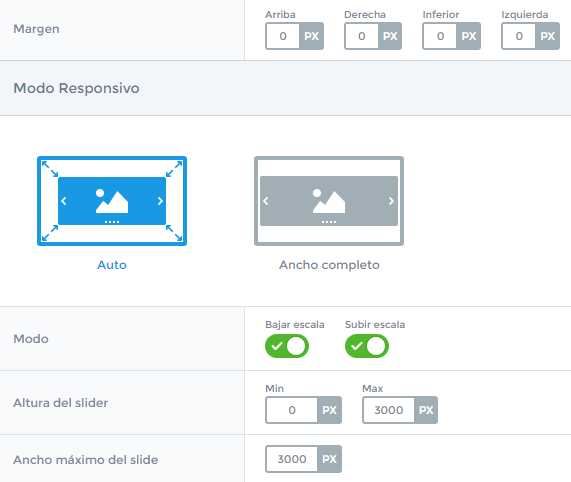571x482 pixels.
Task: Click the Max slider height field
Action: (x=389, y=410)
